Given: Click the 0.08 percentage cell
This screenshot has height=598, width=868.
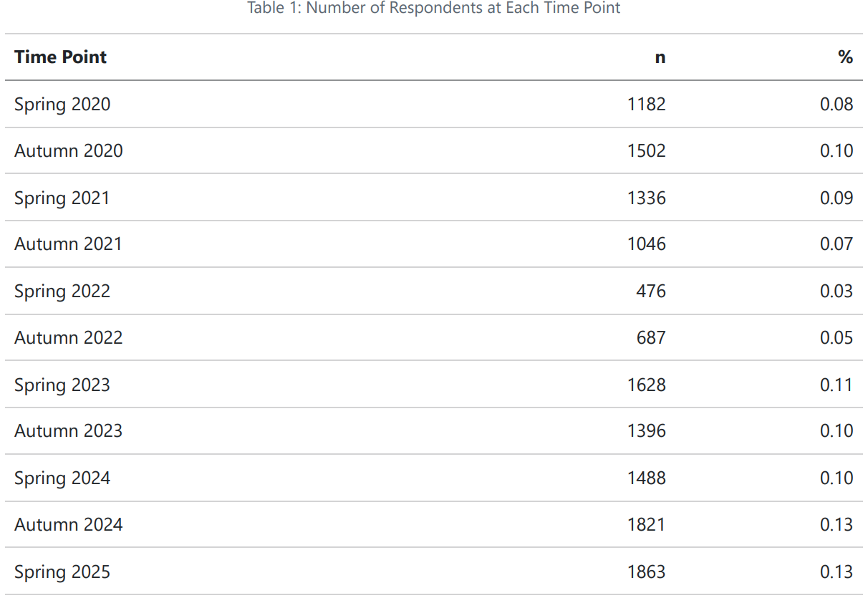Looking at the screenshot, I should coord(836,105).
